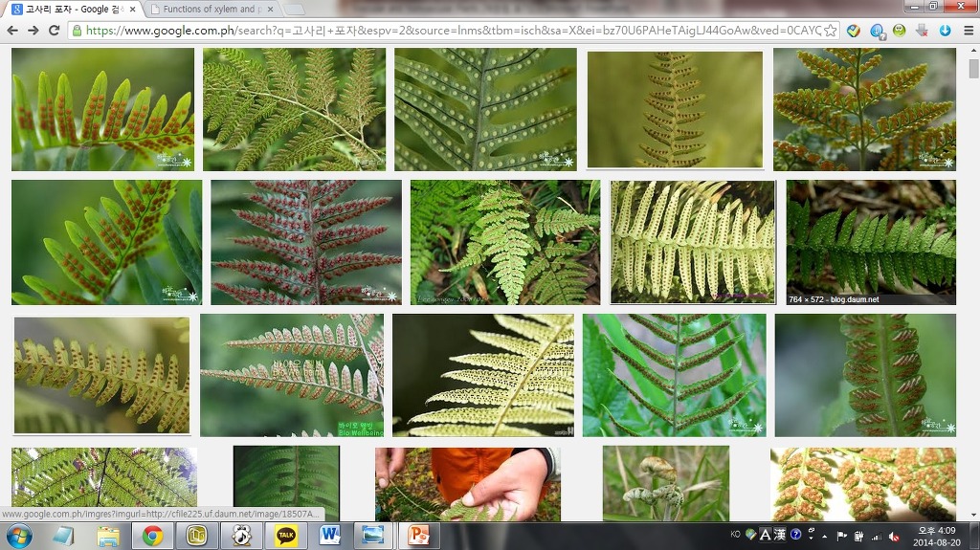Go back with the browser Back arrow

pyautogui.click(x=12, y=30)
